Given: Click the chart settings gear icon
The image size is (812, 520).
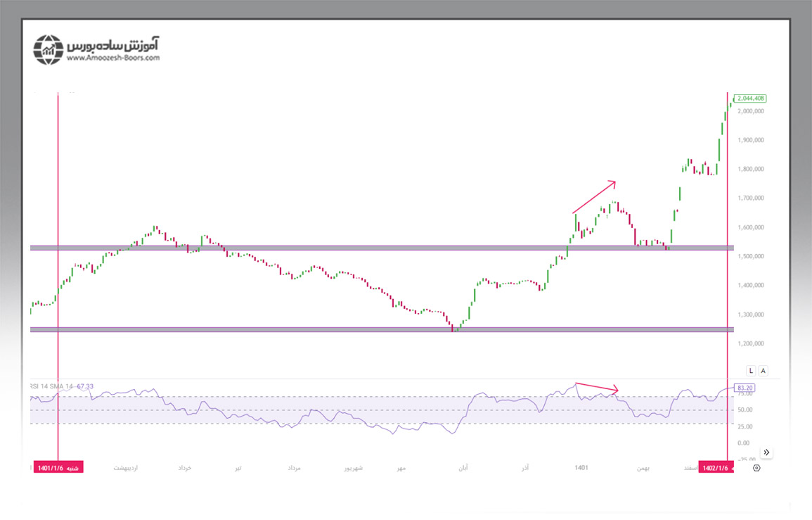Looking at the screenshot, I should click(x=756, y=467).
